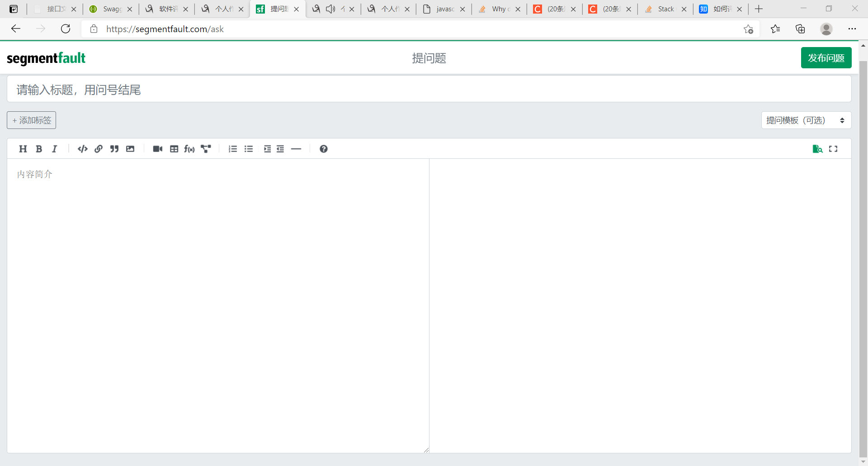Click the 内容简介 editor text area
This screenshot has width=868, height=466.
click(218, 305)
